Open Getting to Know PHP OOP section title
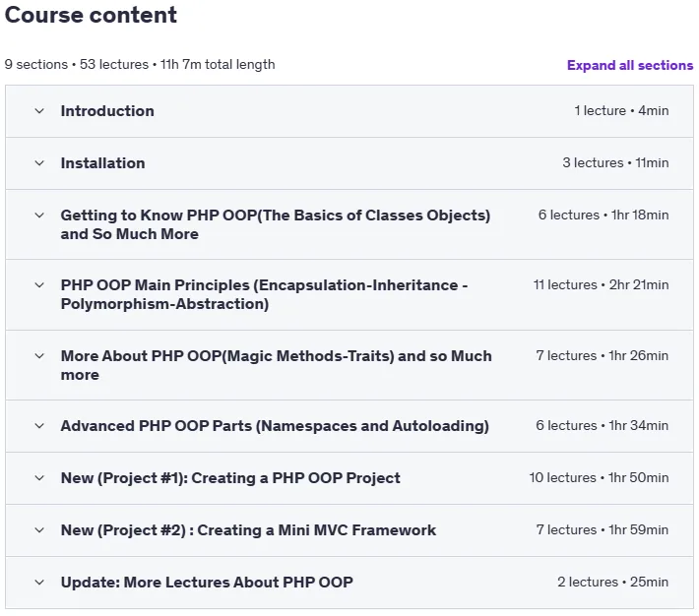This screenshot has width=699, height=616. tap(276, 224)
